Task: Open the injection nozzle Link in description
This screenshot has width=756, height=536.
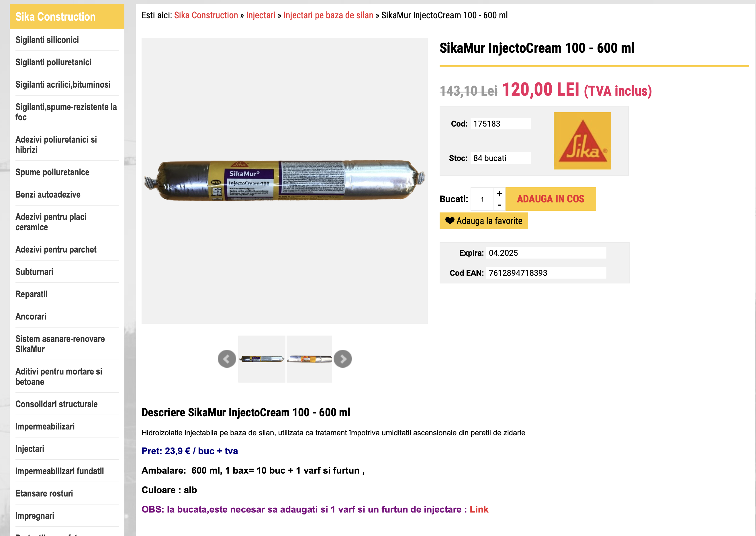Action: (479, 509)
